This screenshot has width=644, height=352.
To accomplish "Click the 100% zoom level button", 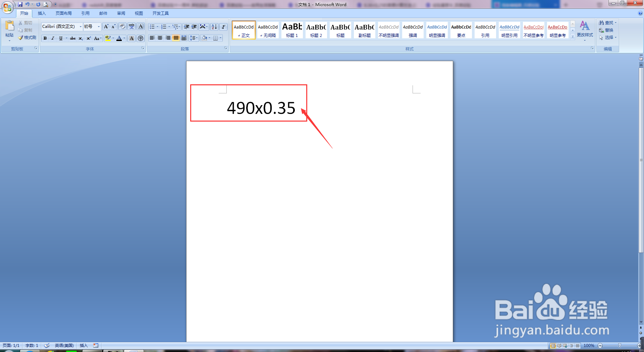I will point(589,346).
